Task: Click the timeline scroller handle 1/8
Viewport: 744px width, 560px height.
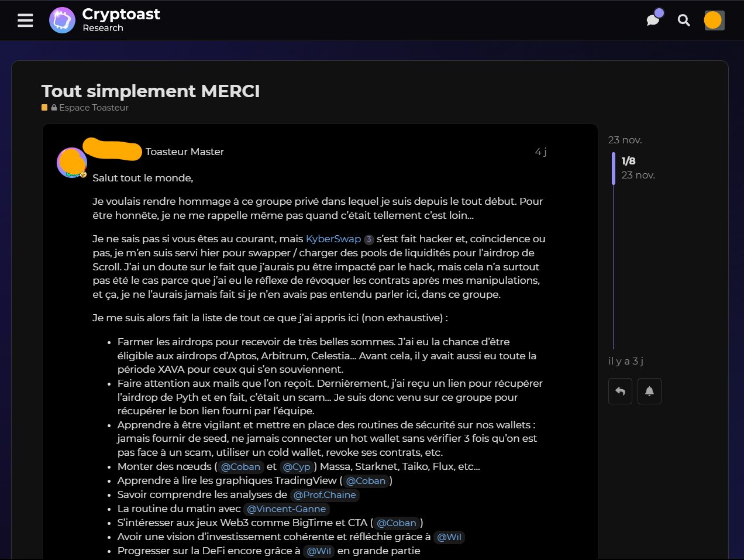Action: [628, 167]
